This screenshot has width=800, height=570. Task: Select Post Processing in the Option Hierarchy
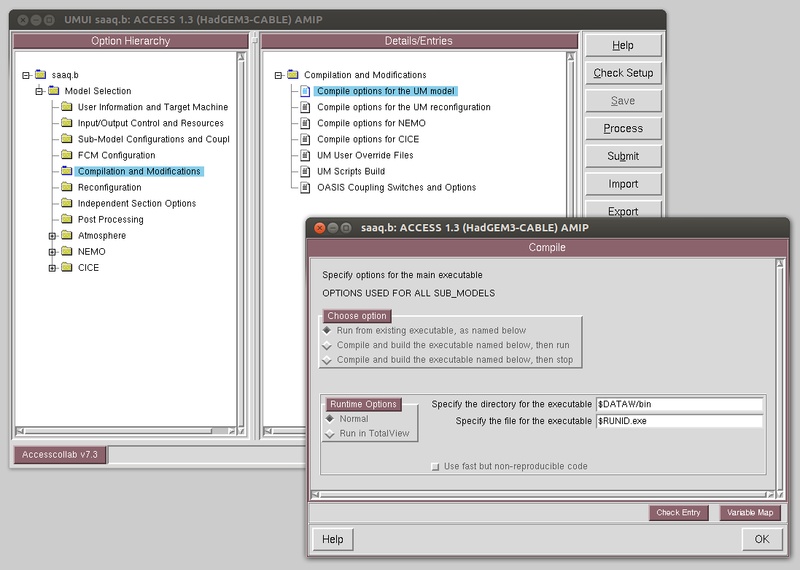coord(110,219)
